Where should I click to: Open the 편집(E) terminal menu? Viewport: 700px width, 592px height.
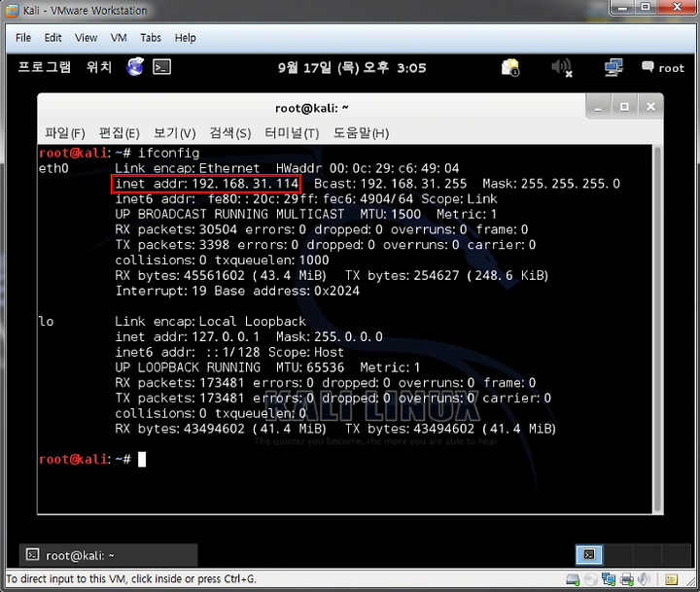[x=120, y=132]
